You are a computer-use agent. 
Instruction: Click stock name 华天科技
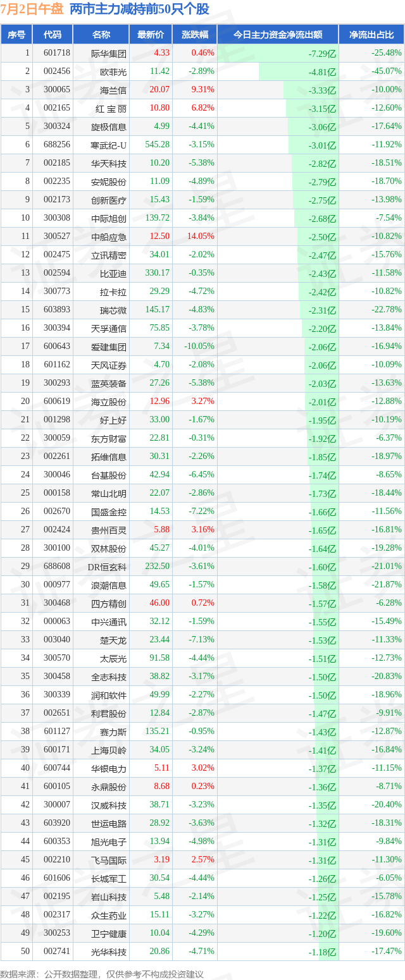click(109, 164)
